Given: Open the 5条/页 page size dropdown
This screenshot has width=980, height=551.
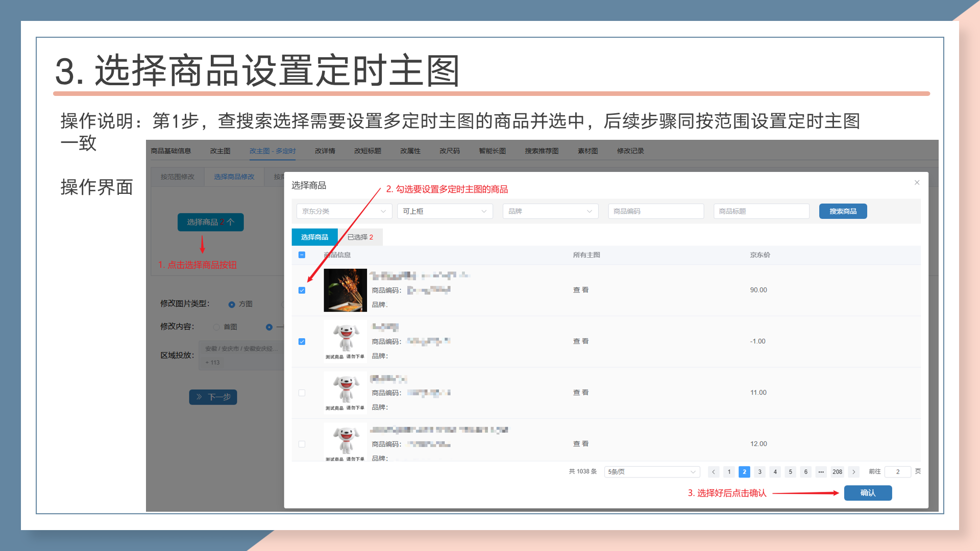Looking at the screenshot, I should click(x=651, y=472).
